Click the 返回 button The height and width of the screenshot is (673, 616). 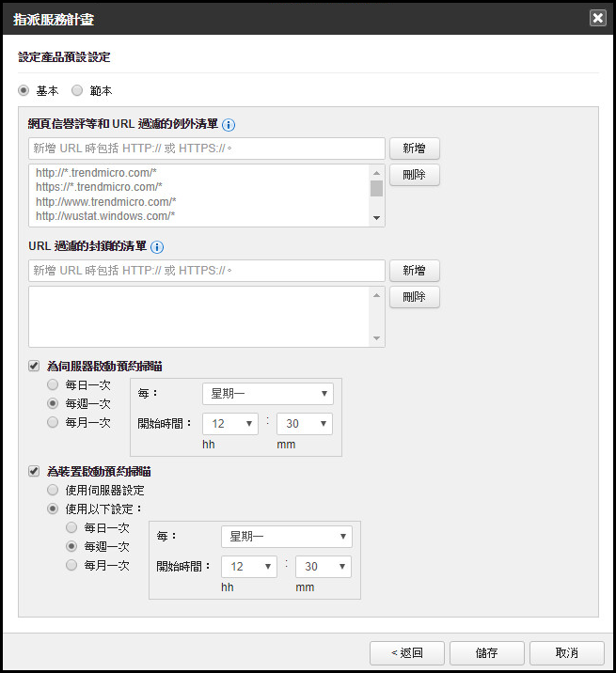click(406, 653)
